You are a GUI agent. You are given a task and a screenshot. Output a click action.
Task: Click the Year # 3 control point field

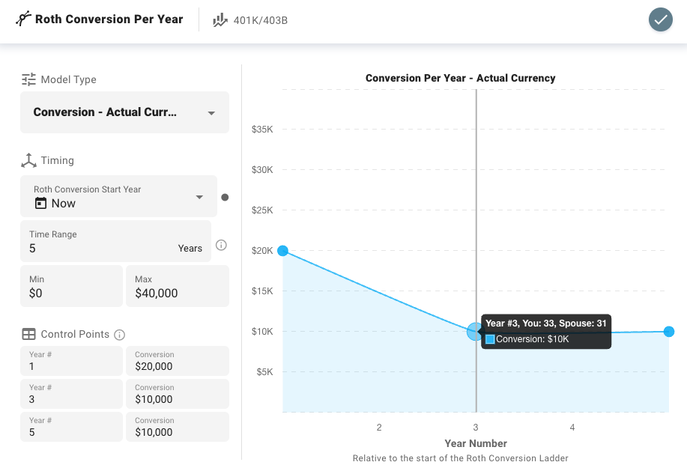(70, 394)
